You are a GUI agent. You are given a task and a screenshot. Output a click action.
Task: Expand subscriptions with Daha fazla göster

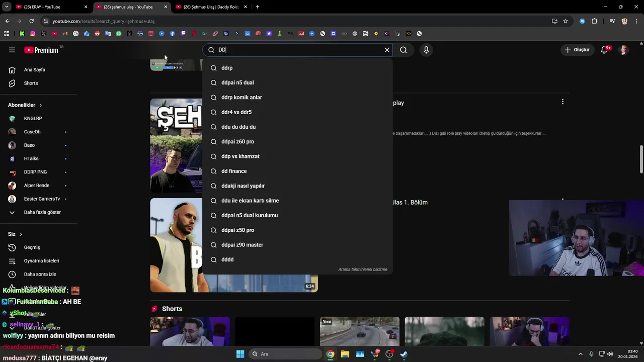click(42, 212)
